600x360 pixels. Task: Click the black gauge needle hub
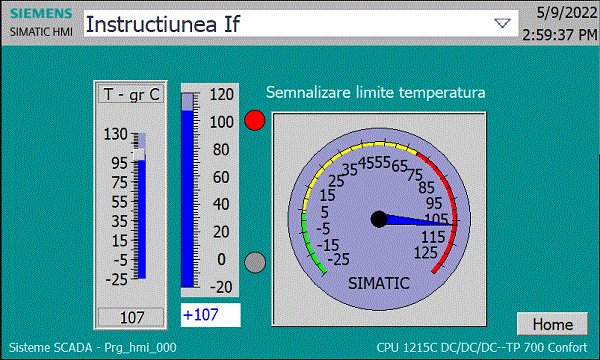379,219
